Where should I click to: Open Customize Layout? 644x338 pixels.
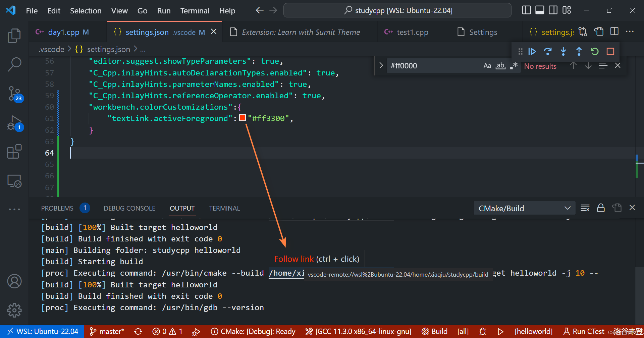tap(567, 10)
